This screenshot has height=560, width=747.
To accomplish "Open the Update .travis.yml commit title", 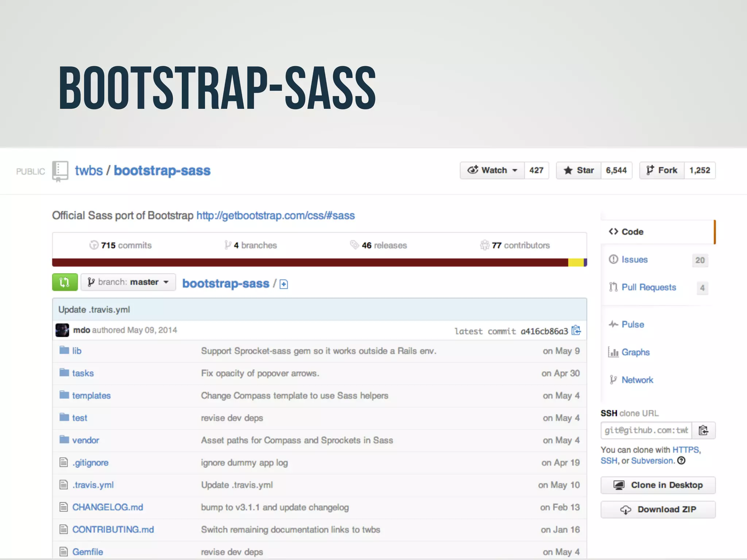I will pyautogui.click(x=94, y=310).
